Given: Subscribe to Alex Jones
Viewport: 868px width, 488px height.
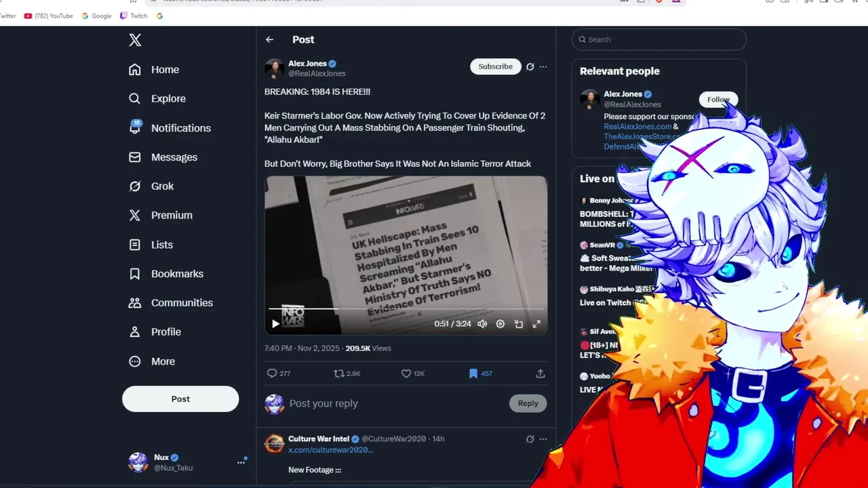Looking at the screenshot, I should click(495, 66).
